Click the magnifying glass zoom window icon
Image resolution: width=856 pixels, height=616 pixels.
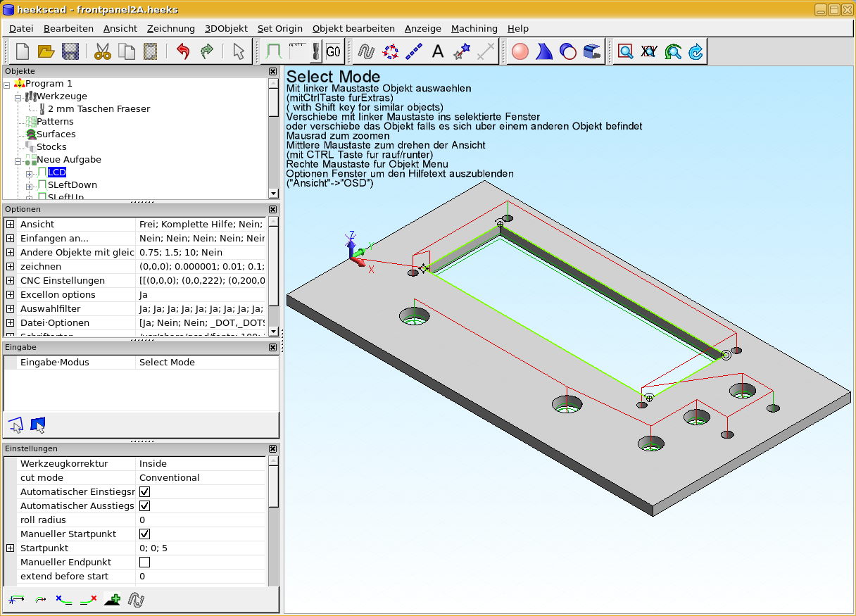625,51
